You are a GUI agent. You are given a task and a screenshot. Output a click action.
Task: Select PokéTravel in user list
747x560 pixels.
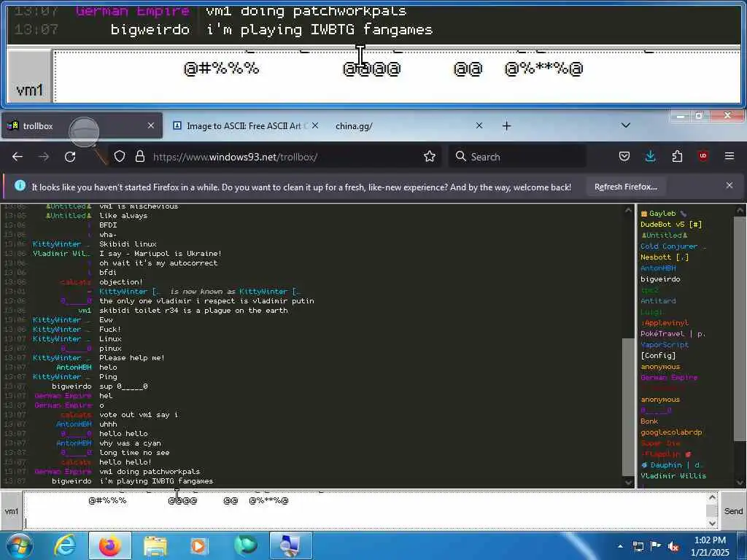pyautogui.click(x=673, y=334)
